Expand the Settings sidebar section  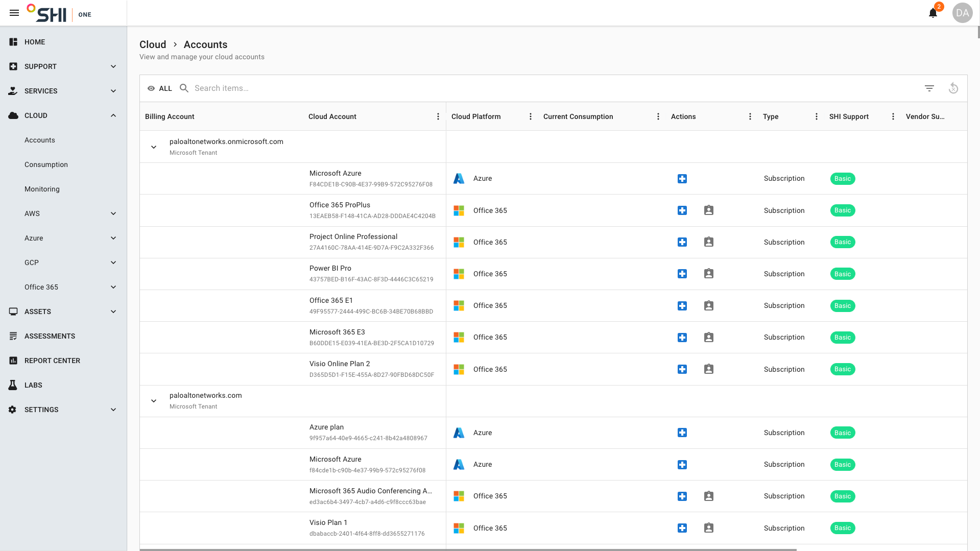[x=113, y=410]
